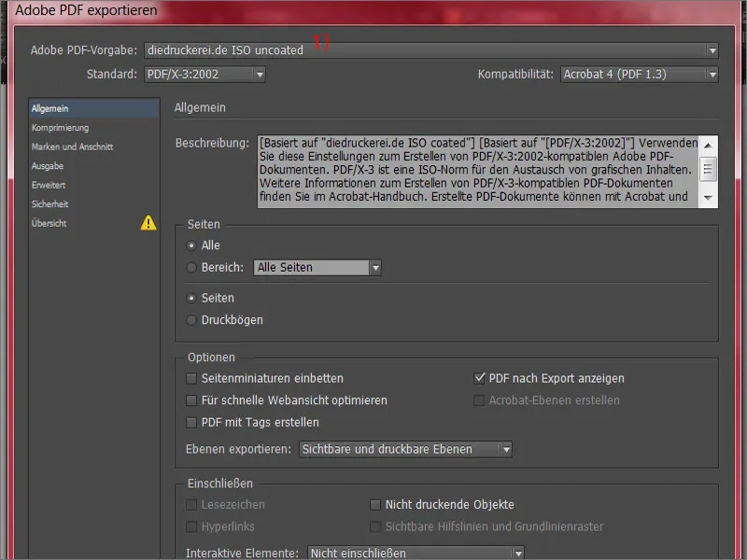Open the Adobe PDF-Vorgabe preset dropdown
747x560 pixels.
431,50
